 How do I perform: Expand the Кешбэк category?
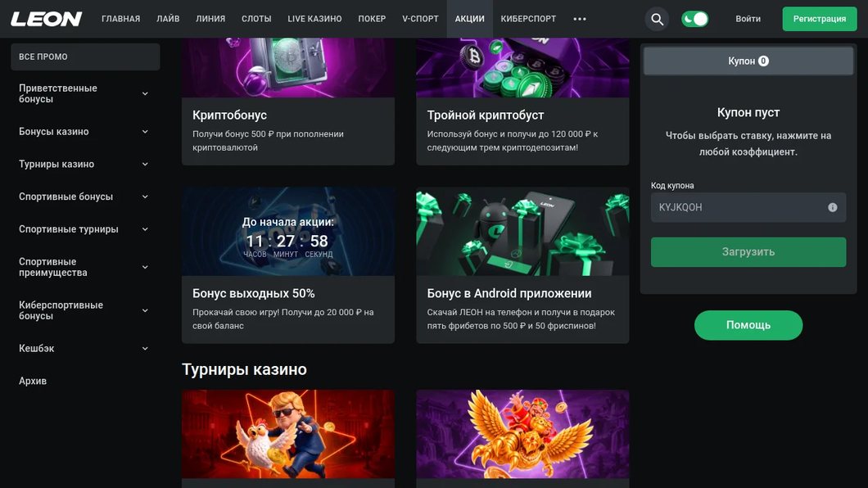click(x=84, y=349)
